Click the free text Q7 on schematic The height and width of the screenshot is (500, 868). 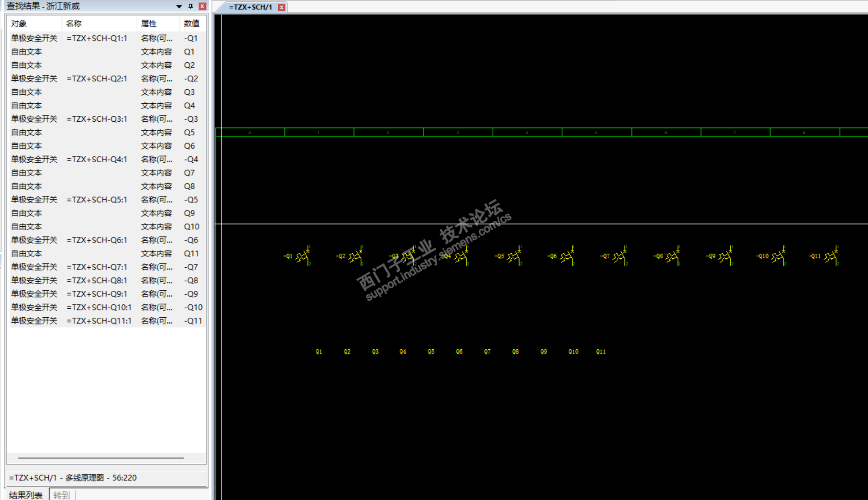487,351
